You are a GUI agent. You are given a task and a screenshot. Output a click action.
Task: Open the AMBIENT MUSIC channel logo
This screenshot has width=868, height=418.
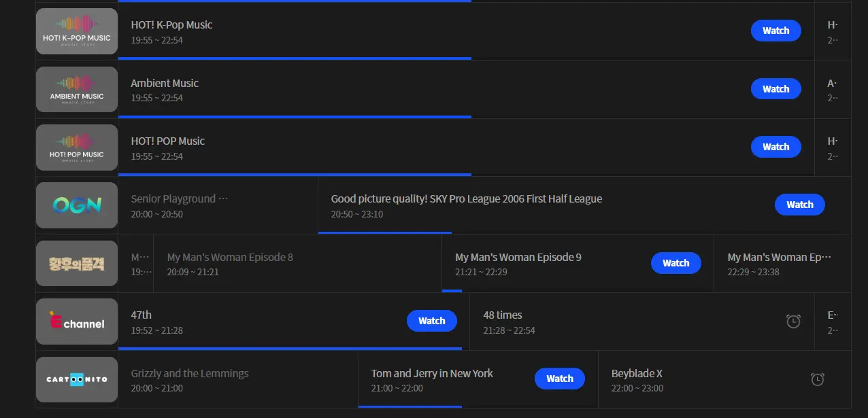tap(77, 89)
